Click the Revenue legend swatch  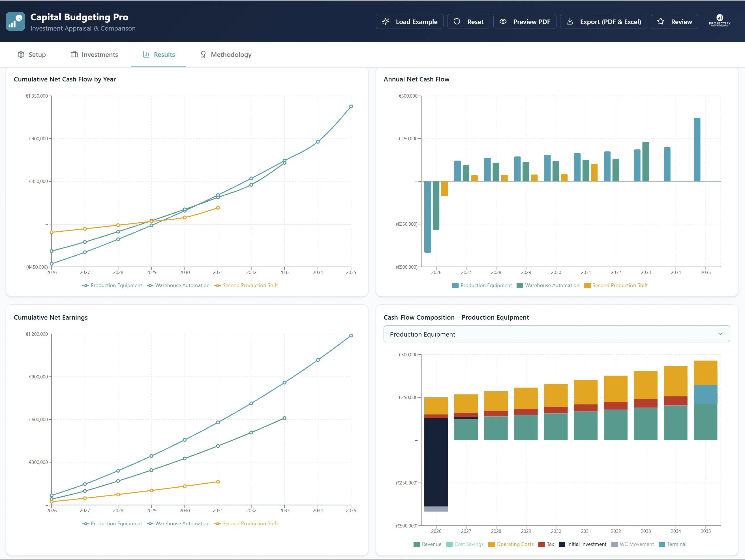click(x=417, y=544)
